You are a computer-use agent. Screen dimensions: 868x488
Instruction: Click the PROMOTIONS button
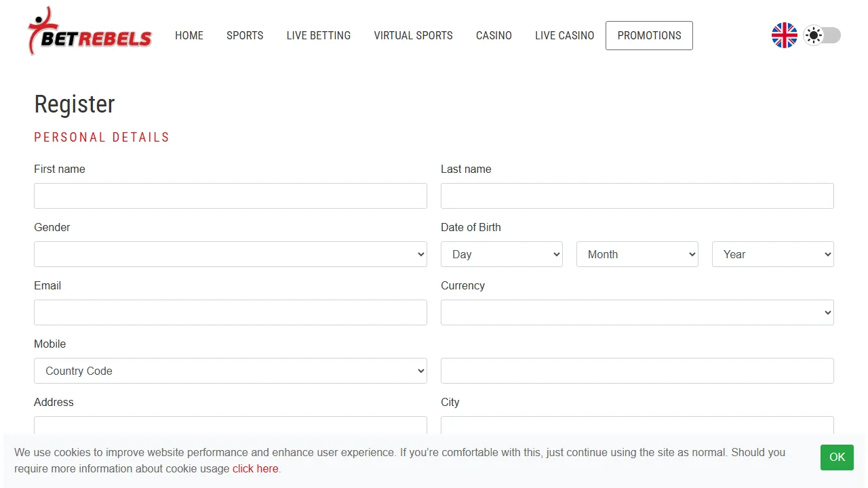click(x=649, y=35)
